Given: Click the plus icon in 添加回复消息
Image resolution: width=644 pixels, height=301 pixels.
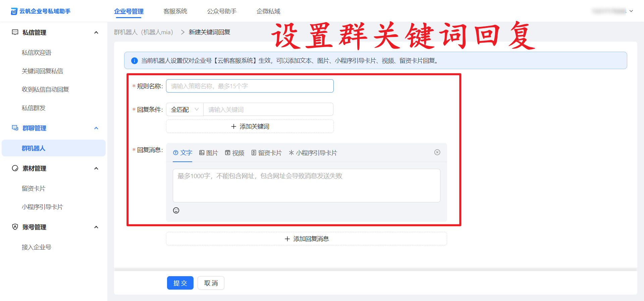Looking at the screenshot, I should [287, 239].
